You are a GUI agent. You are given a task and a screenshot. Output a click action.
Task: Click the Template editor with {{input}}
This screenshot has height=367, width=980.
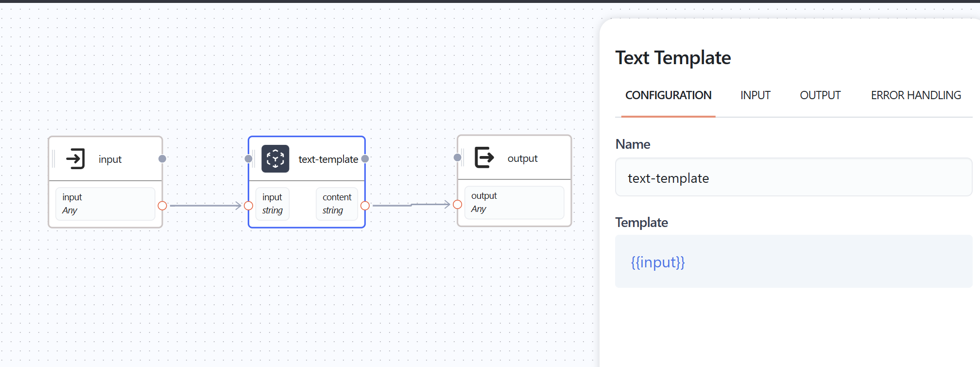click(793, 262)
